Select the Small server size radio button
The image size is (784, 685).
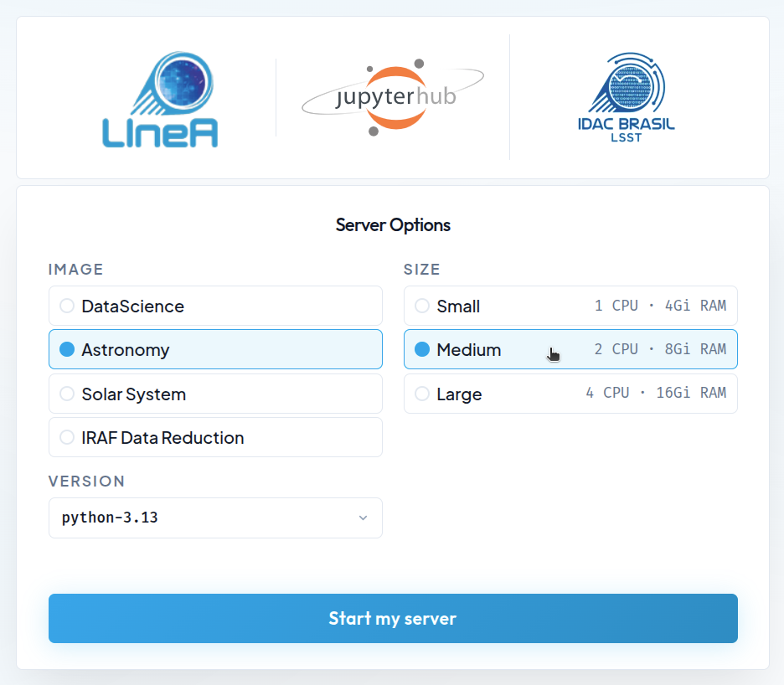click(x=423, y=306)
